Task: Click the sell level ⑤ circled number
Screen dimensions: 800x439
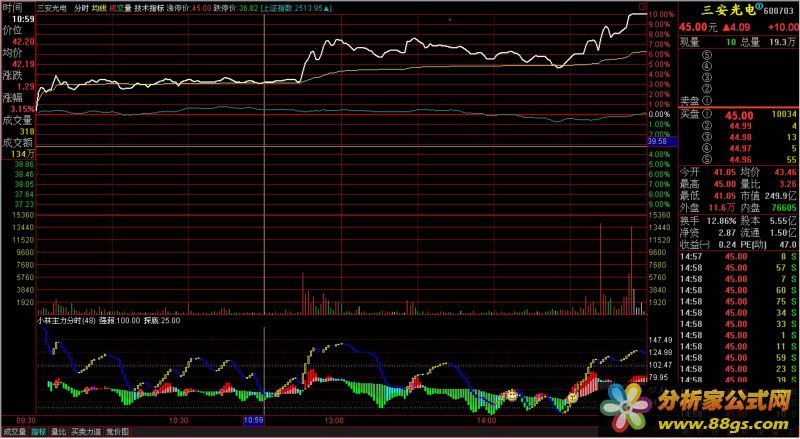Action: click(707, 55)
